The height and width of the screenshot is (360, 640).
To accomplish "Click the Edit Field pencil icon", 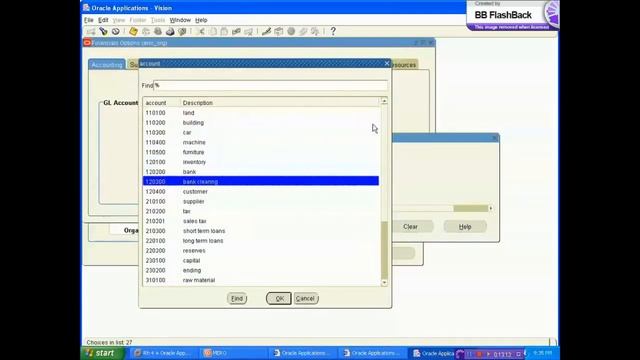I will pos(266,31).
